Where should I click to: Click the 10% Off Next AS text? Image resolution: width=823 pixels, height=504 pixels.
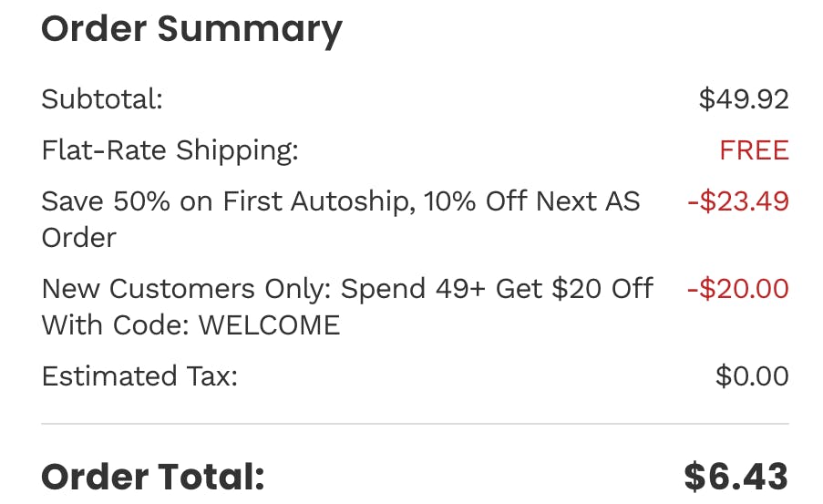click(x=531, y=201)
